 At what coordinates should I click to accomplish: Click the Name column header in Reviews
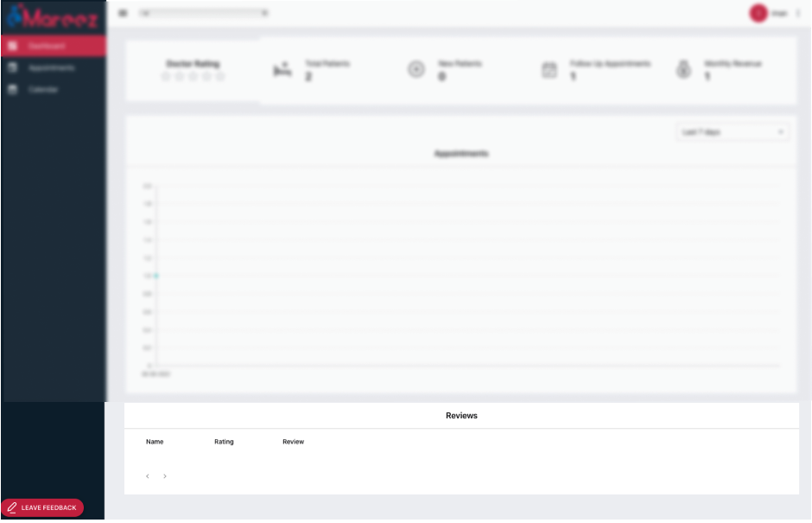click(x=155, y=442)
